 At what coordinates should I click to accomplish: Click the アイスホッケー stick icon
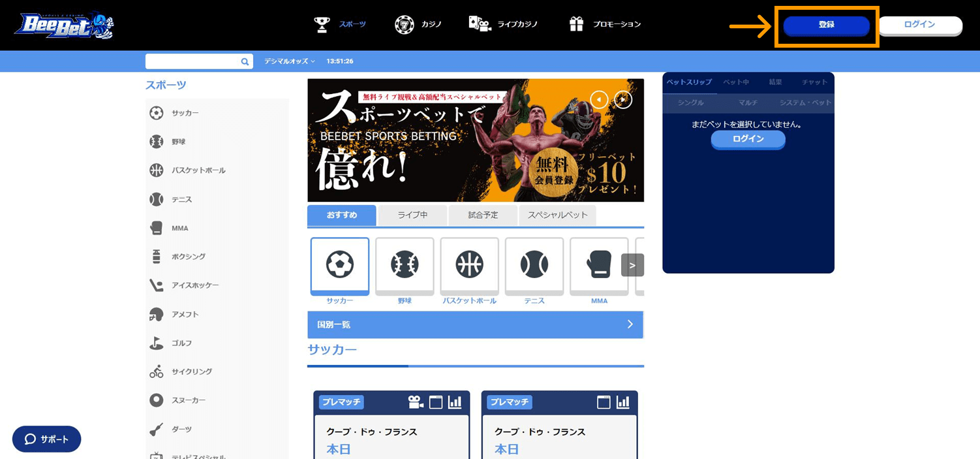coord(157,285)
